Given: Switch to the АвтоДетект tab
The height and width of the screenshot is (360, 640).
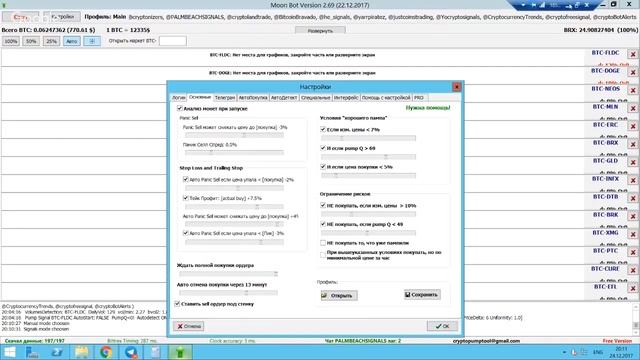Looking at the screenshot, I should (284, 98).
